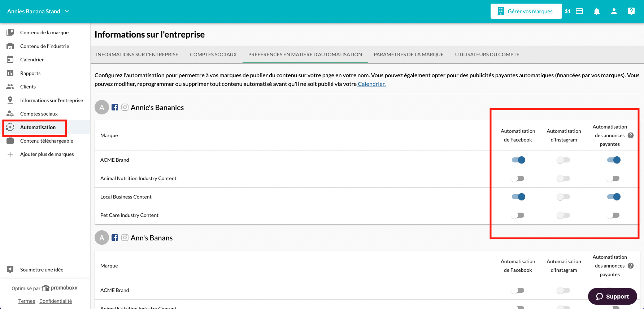Open the Support chat button
The width and height of the screenshot is (644, 309).
coord(612,296)
